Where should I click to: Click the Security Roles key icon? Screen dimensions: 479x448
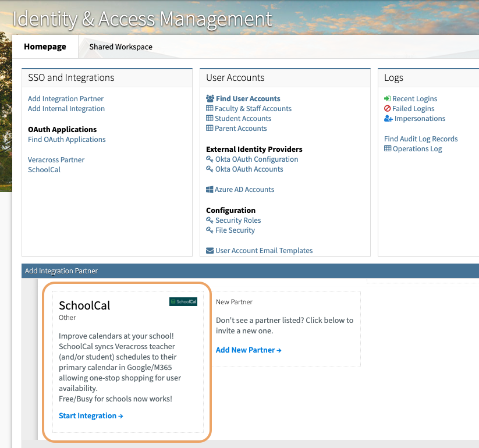pyautogui.click(x=210, y=220)
